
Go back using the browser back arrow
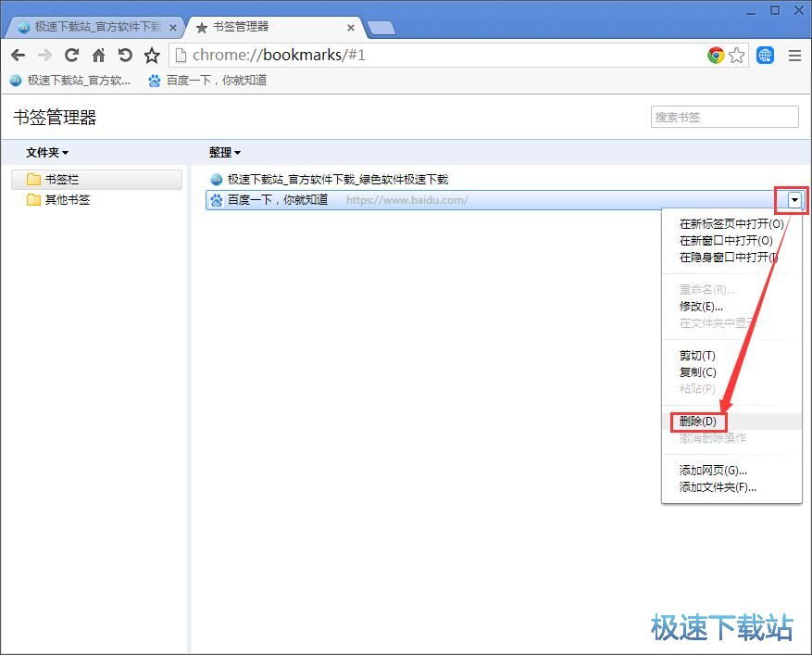[19, 55]
